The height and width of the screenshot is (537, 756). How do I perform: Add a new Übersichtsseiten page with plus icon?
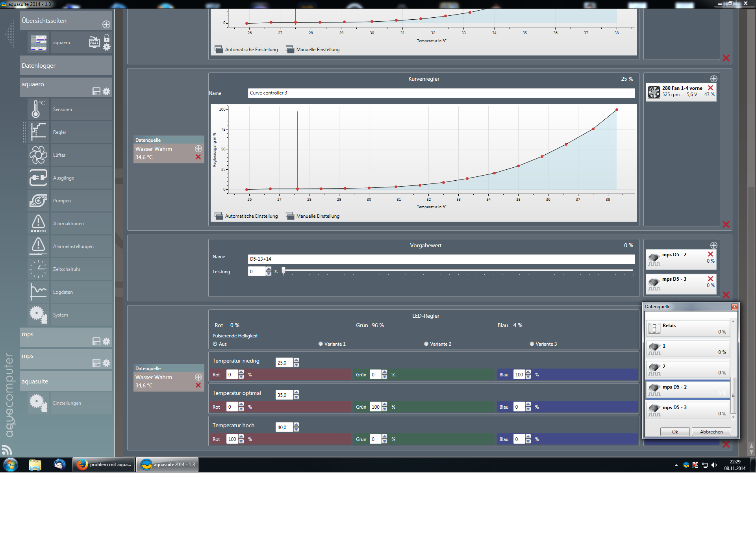coord(106,24)
